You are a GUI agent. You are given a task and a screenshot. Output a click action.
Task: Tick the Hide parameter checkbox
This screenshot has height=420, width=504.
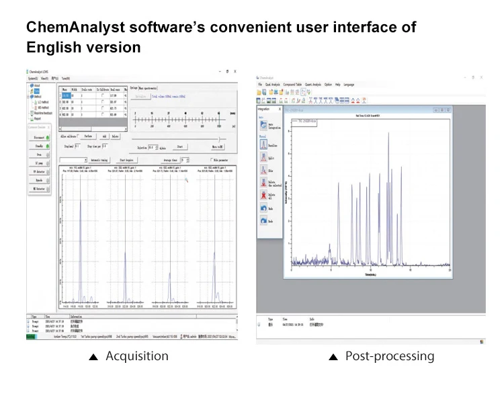212,159
